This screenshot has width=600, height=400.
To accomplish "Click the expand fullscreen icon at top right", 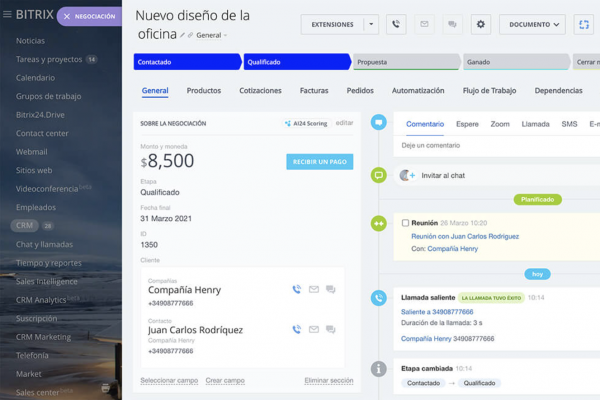I will (x=586, y=25).
